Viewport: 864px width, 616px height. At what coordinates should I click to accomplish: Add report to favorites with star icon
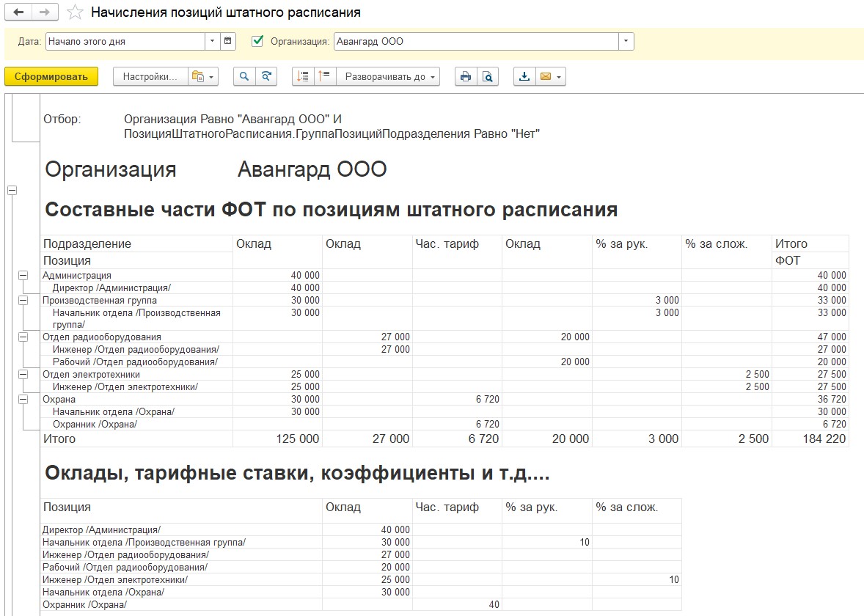[75, 12]
